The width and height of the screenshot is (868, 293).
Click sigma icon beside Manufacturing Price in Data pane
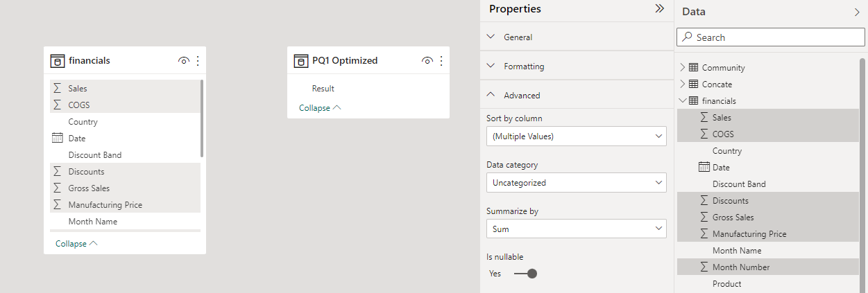[704, 234]
